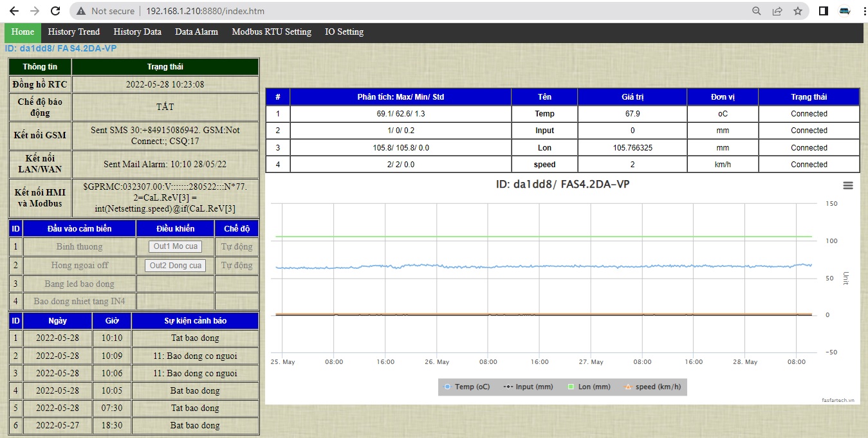868x438 pixels.
Task: Open the browser zoom magnifier icon
Action: tap(757, 11)
